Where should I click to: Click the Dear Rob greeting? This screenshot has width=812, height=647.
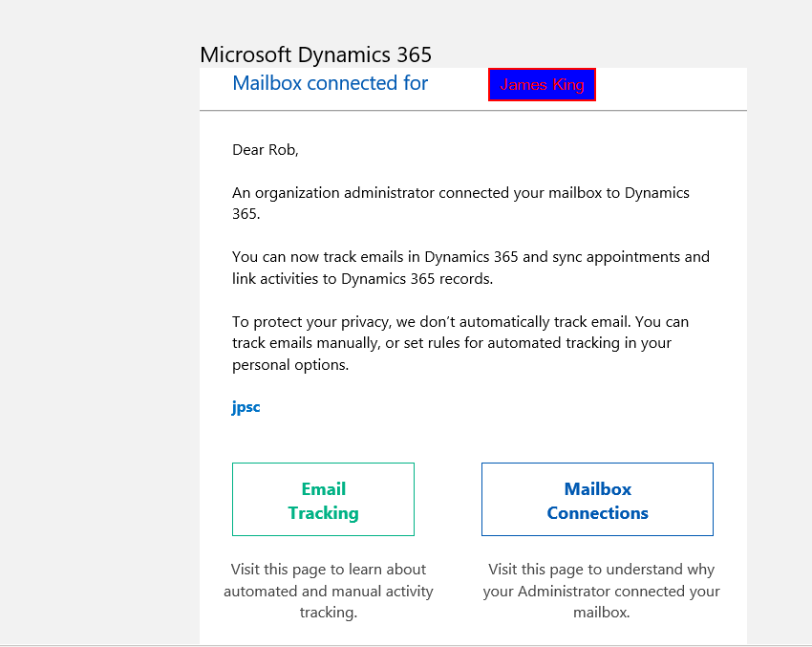(x=266, y=150)
